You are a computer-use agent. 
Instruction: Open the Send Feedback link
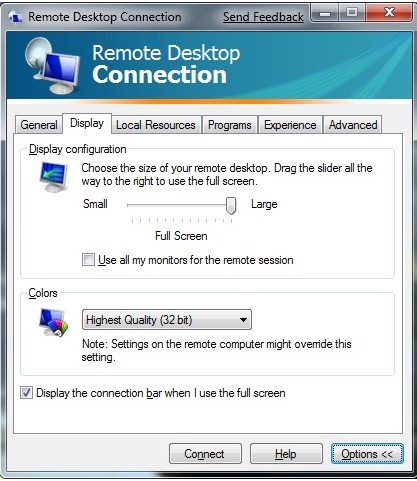(x=263, y=17)
